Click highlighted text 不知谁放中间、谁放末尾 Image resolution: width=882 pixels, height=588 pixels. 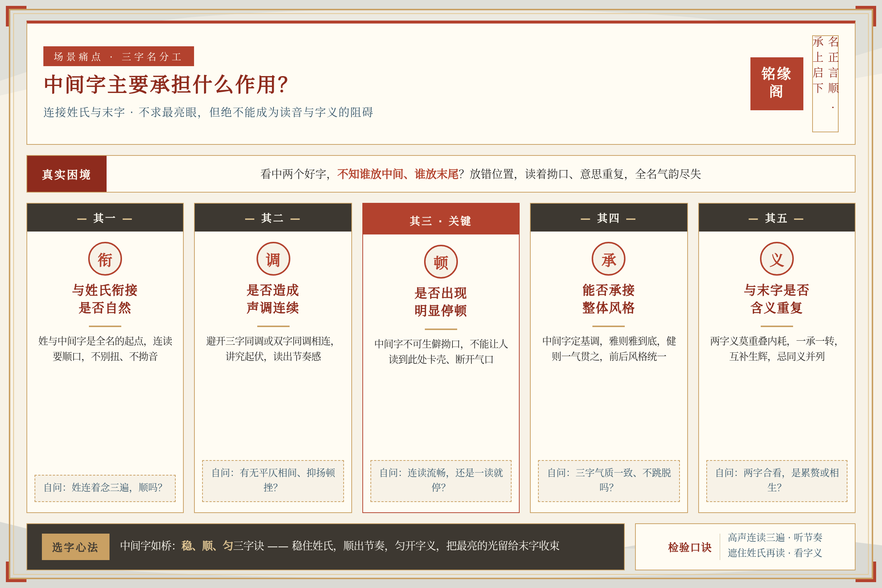point(398,174)
